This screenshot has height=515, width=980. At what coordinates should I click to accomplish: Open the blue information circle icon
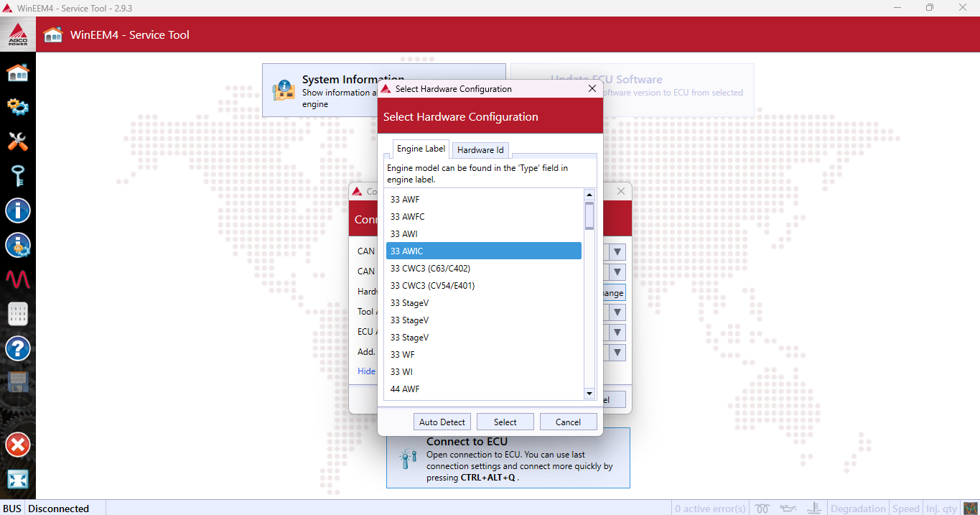tap(18, 211)
